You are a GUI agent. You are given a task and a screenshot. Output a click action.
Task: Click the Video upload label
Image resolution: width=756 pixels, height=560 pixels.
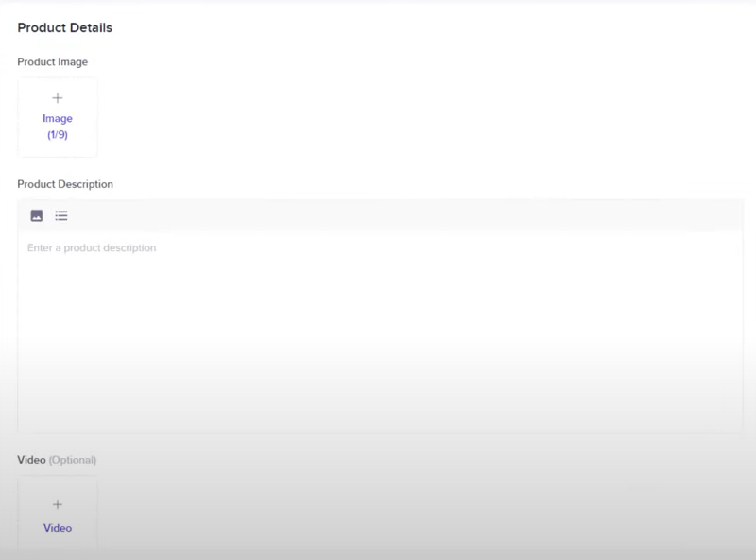click(58, 528)
